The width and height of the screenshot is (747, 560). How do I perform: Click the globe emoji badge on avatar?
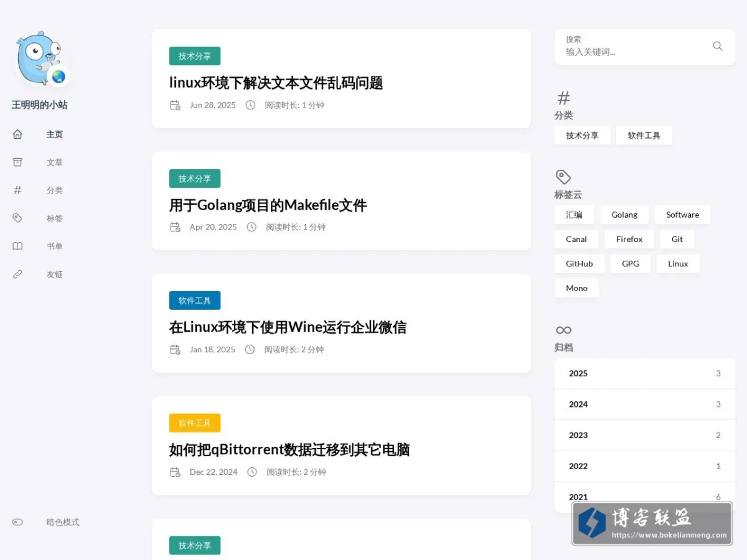[x=59, y=77]
